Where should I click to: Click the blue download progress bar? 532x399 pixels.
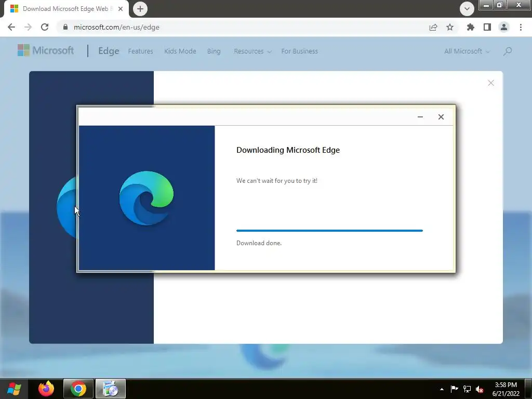point(329,231)
